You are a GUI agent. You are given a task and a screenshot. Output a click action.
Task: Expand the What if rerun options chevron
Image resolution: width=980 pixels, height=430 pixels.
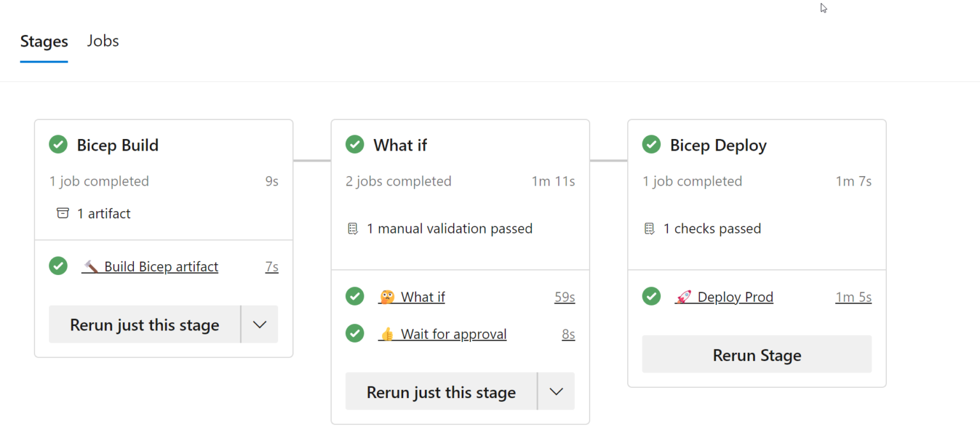coord(556,391)
